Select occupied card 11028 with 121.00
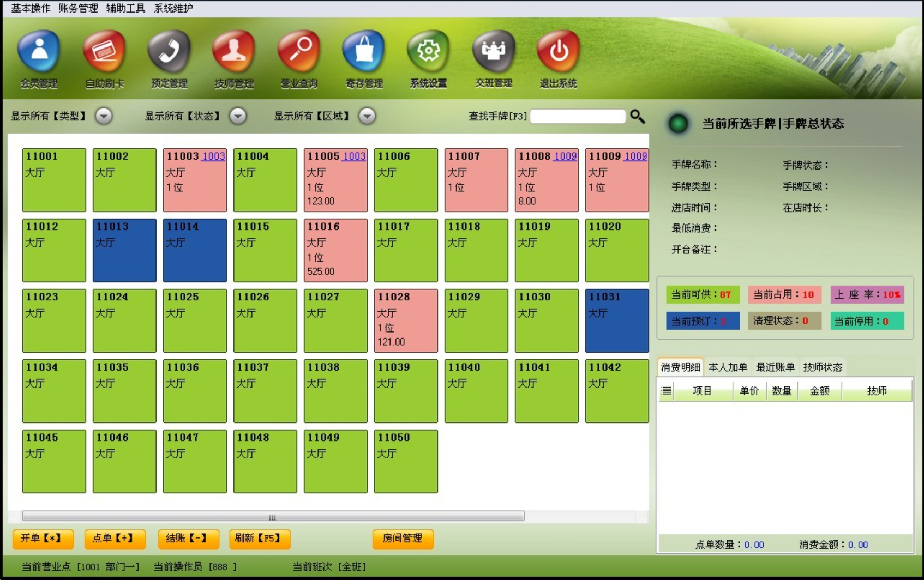Image resolution: width=924 pixels, height=580 pixels. coord(406,321)
